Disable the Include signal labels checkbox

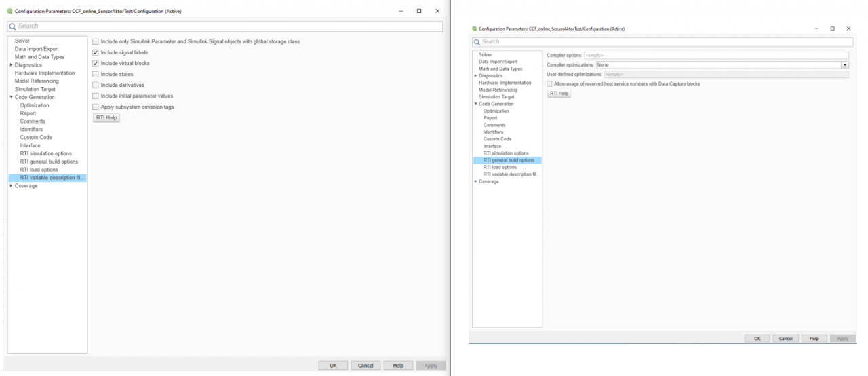click(x=96, y=53)
